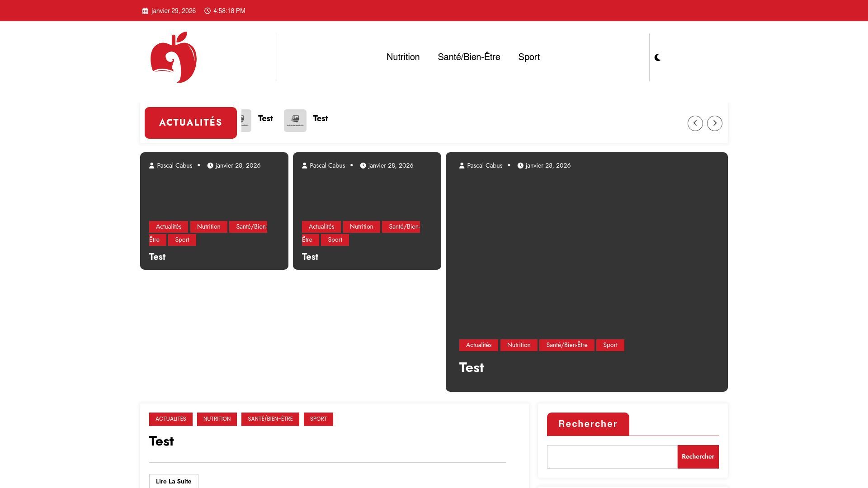Open the Sport menu item

pos(529,57)
